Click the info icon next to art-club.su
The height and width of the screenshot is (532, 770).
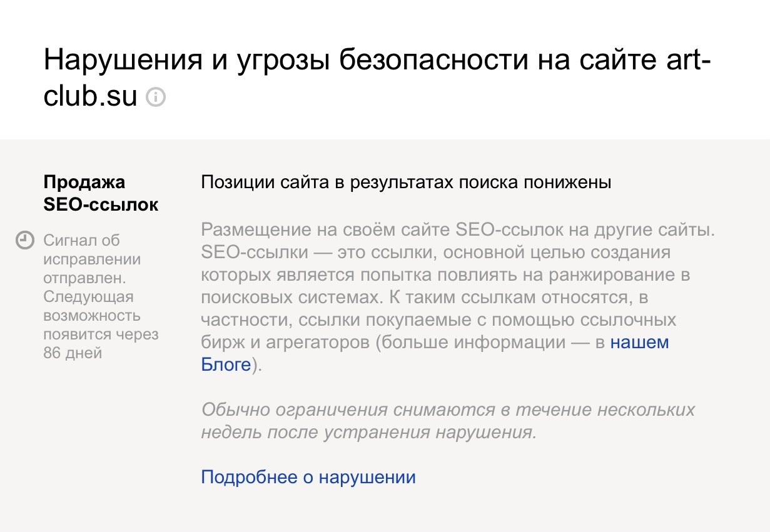coord(155,98)
